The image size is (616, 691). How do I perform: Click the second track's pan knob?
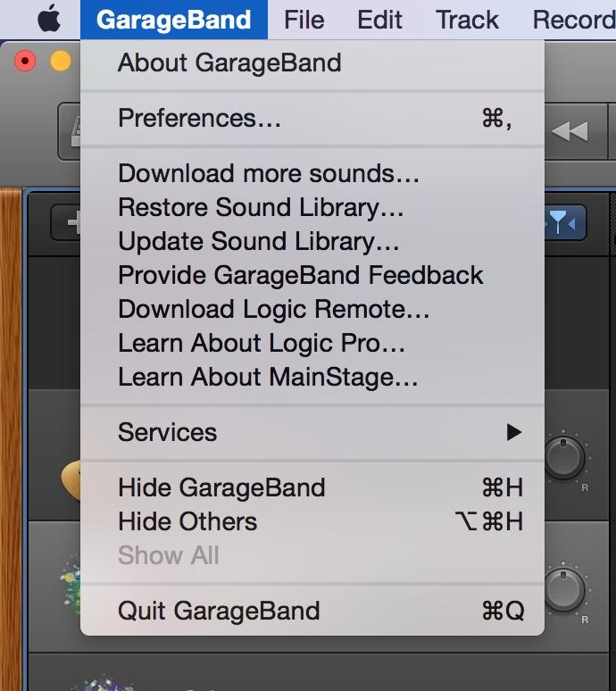click(x=565, y=590)
